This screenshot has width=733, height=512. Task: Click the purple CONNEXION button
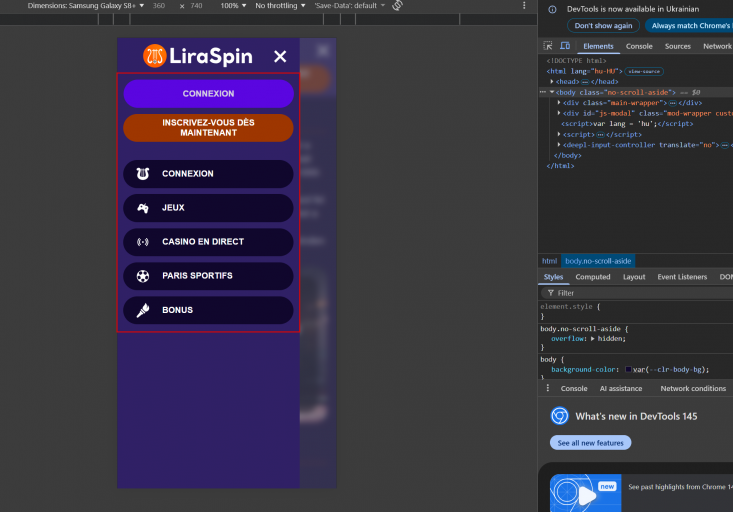coord(208,94)
